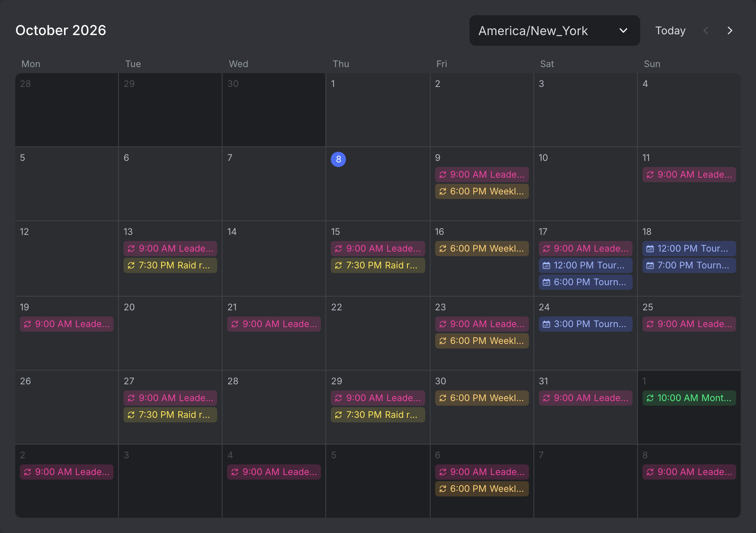The image size is (756, 533).
Task: Open 12:00 PM Tournament event on October 17
Action: click(x=585, y=265)
